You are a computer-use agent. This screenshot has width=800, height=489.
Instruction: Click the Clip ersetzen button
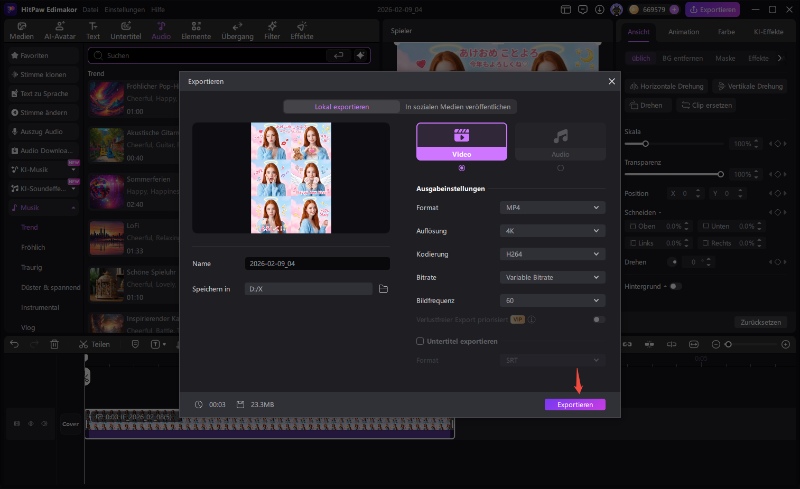pos(707,105)
